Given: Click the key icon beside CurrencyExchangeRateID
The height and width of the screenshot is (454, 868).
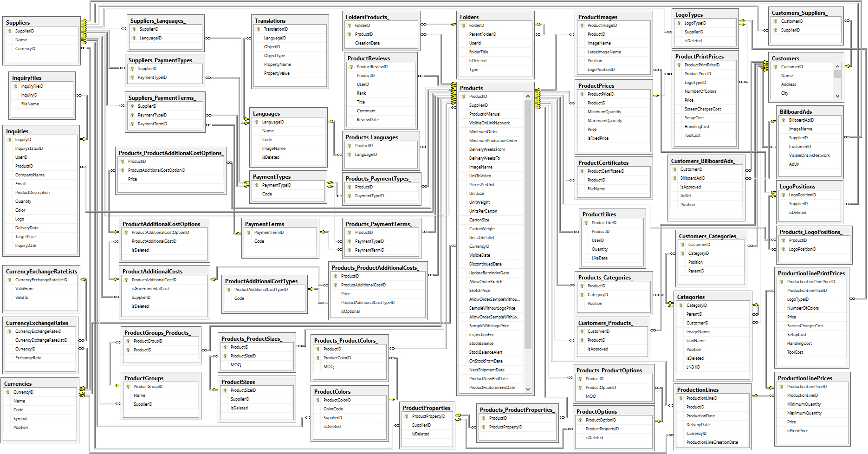Looking at the screenshot, I should [10, 331].
